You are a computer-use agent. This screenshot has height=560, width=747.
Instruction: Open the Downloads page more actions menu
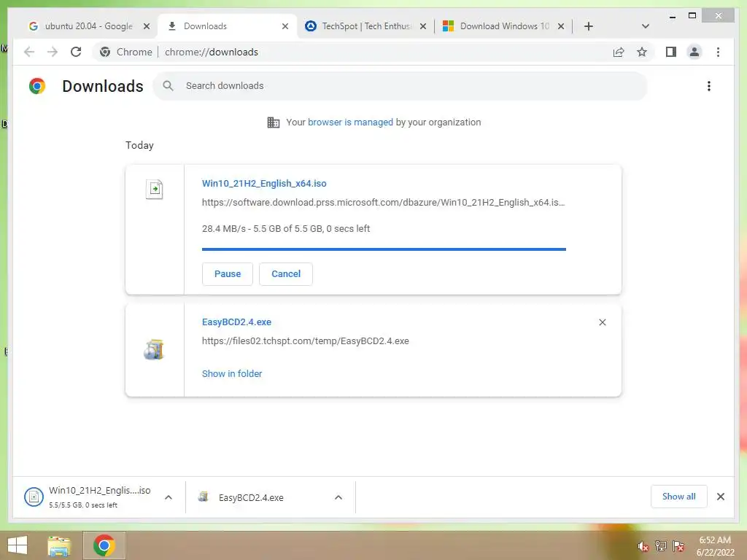point(709,86)
